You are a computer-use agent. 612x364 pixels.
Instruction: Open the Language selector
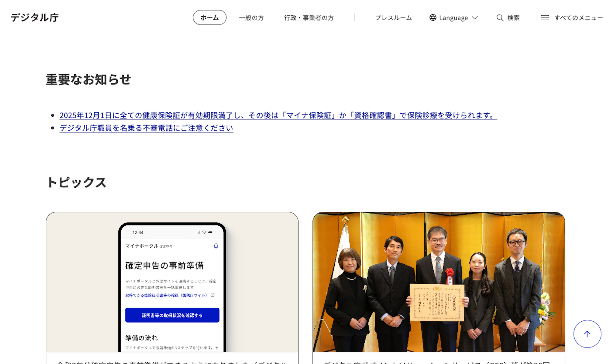pos(453,18)
